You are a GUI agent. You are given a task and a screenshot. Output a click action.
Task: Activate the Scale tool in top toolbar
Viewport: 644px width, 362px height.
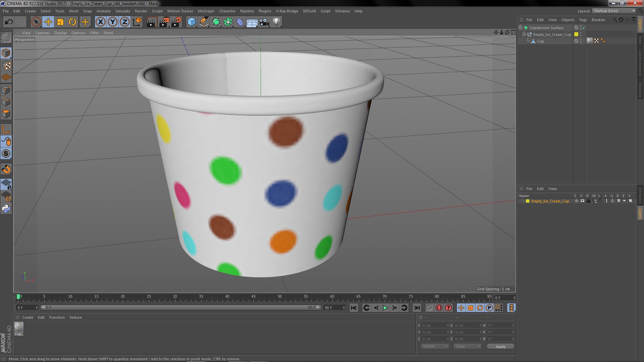(60, 22)
